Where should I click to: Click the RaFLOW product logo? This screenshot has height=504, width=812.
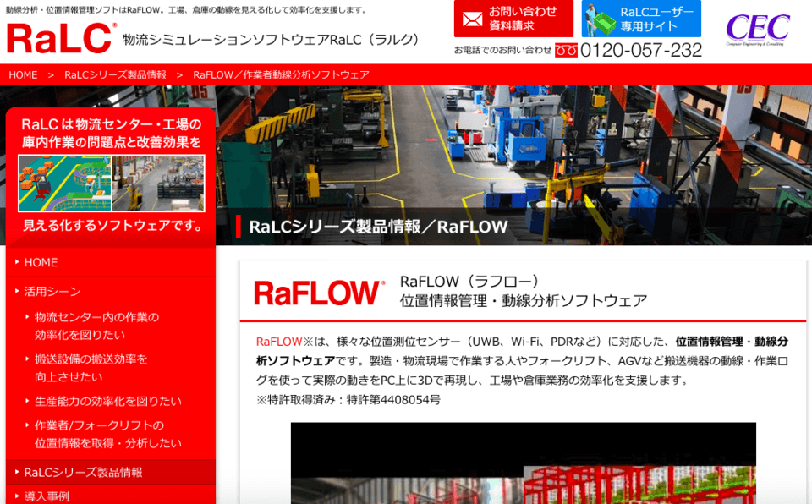[319, 293]
